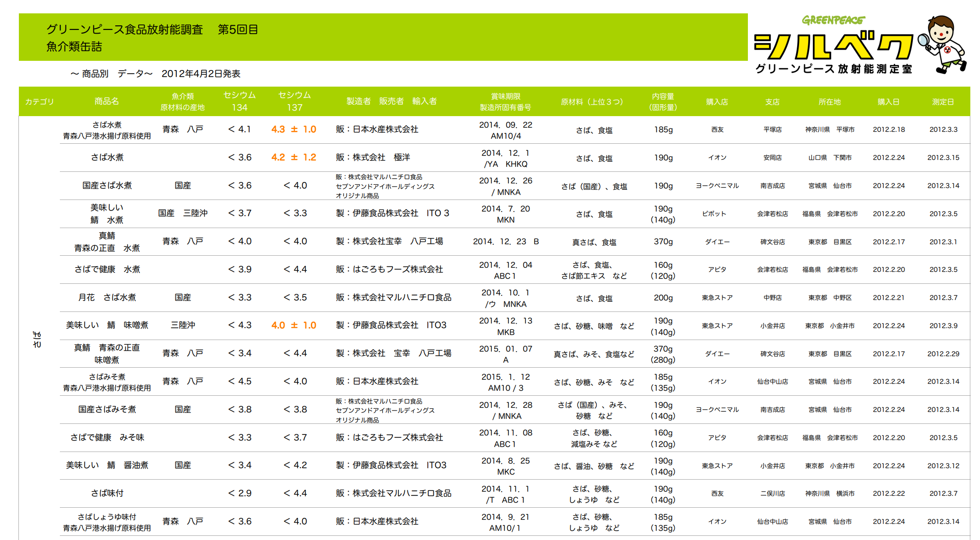Click the measurement date 2012.3.12

943,466
